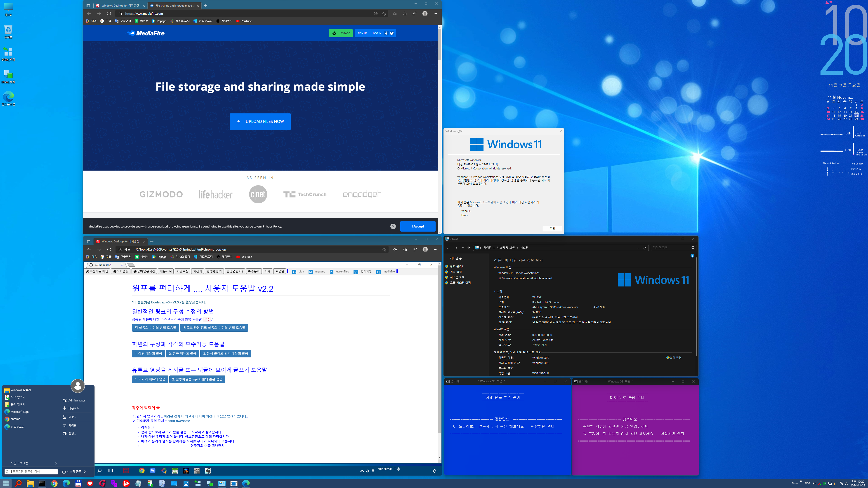Open the DISM_백업 desktop icon

[x=8, y=54]
